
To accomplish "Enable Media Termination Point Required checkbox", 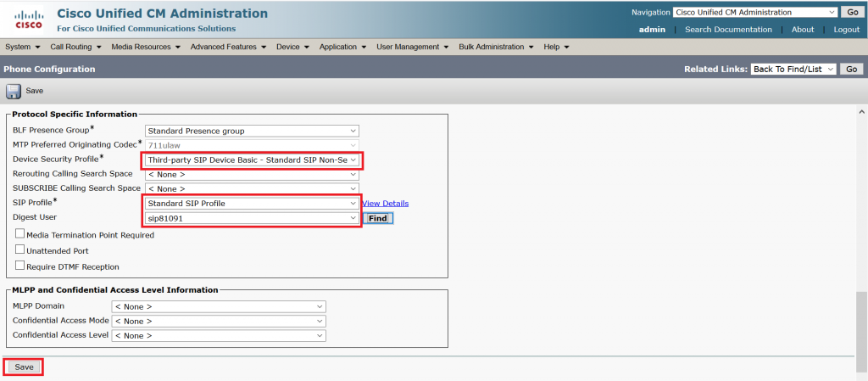I will (x=19, y=233).
